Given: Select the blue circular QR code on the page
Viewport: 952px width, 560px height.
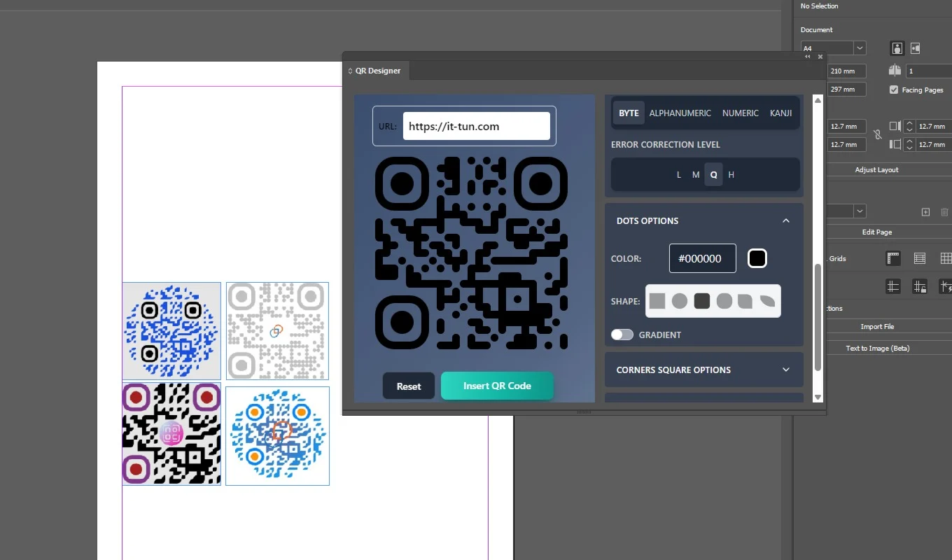Looking at the screenshot, I should (x=171, y=331).
